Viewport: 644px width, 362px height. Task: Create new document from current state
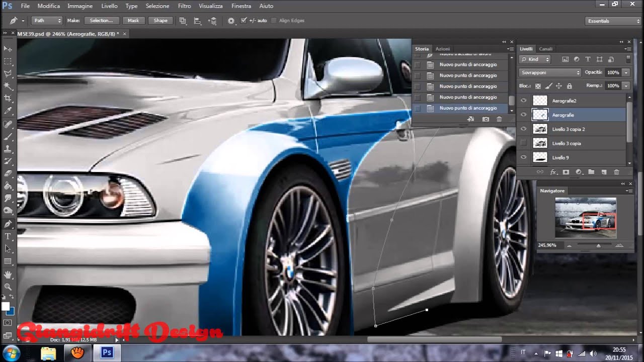(x=471, y=119)
